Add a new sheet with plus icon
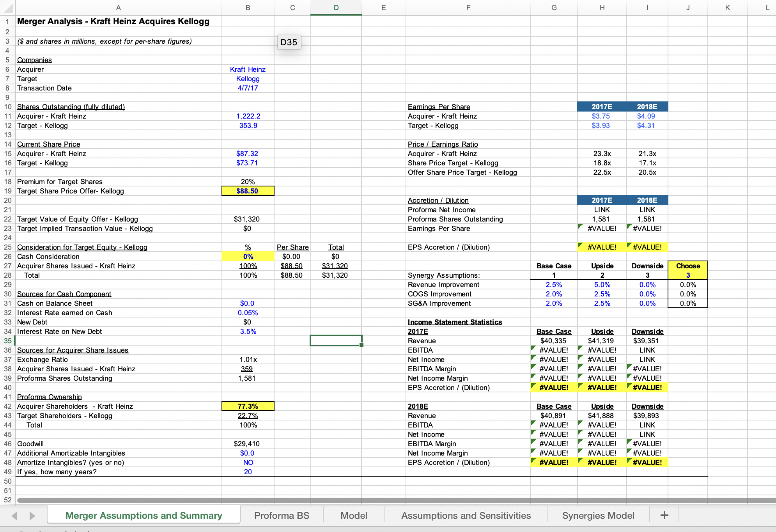Viewport: 776px width, 532px height. 664,515
